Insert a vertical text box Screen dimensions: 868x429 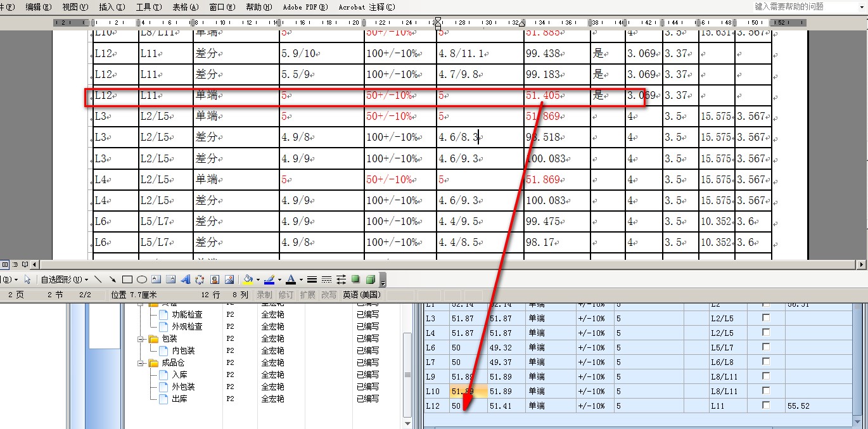(x=170, y=279)
